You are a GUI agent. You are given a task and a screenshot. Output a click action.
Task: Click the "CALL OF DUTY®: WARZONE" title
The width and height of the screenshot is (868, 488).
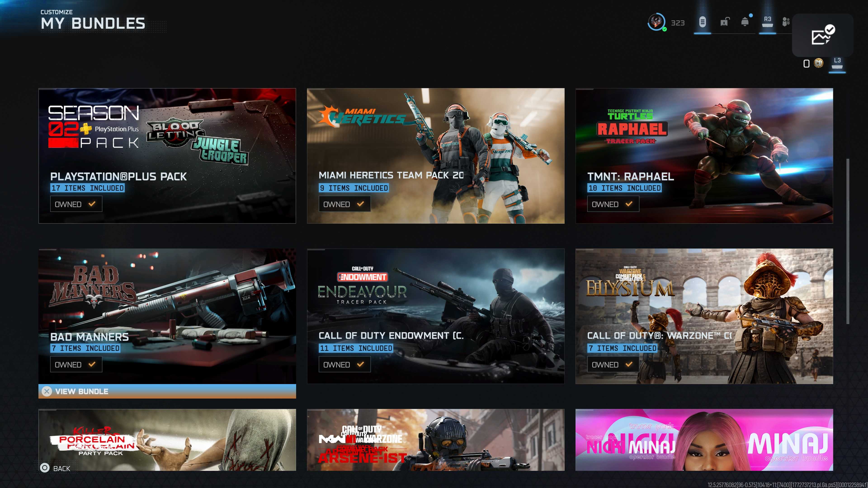click(659, 335)
